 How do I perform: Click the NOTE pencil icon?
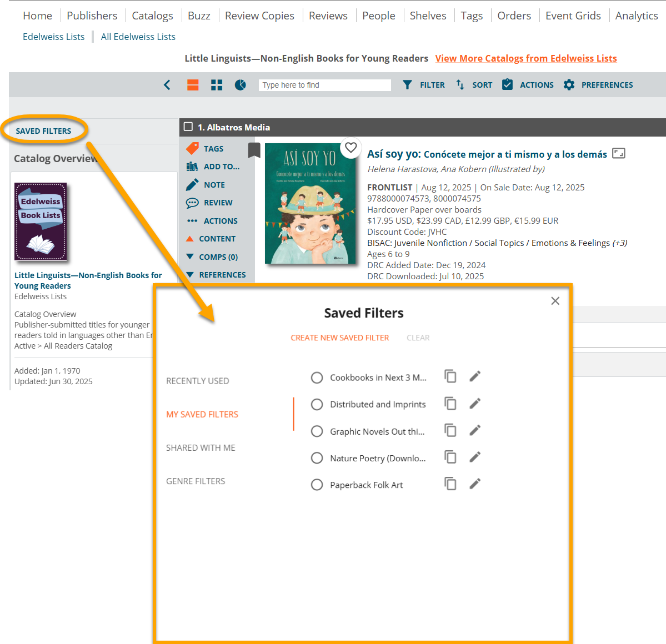tap(192, 185)
